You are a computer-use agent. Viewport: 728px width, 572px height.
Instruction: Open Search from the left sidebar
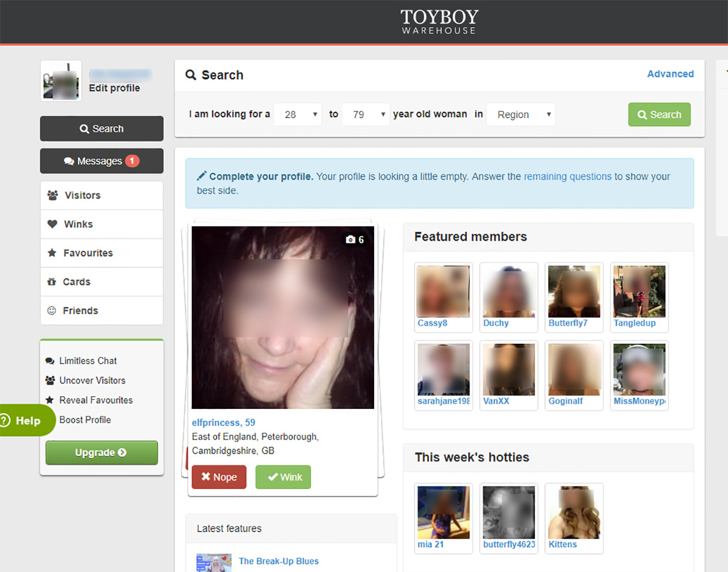coord(102,129)
